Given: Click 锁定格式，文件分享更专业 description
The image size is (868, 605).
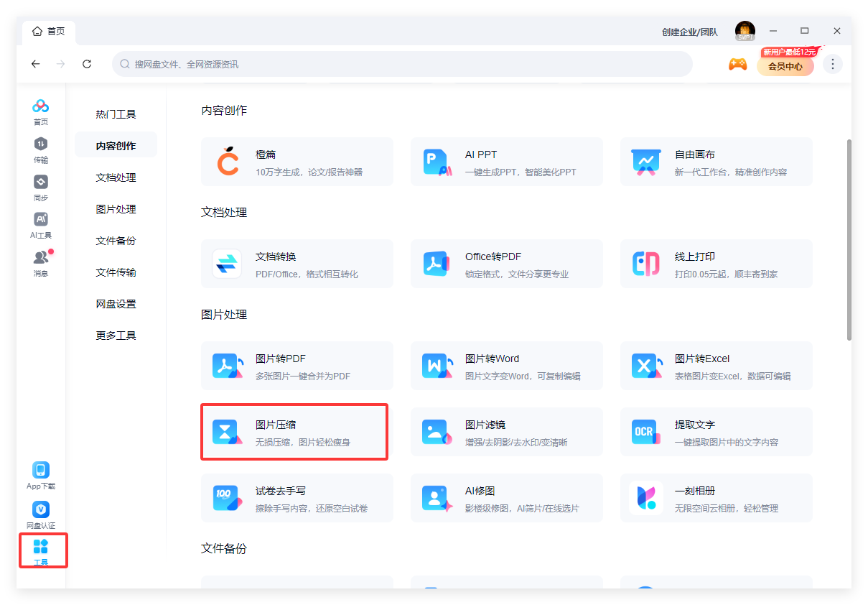Looking at the screenshot, I should click(x=516, y=274).
